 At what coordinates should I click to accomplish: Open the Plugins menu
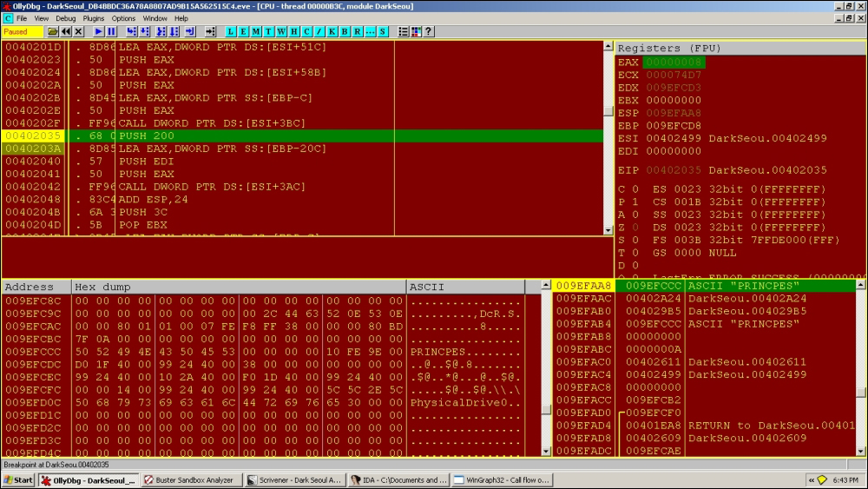(x=94, y=18)
